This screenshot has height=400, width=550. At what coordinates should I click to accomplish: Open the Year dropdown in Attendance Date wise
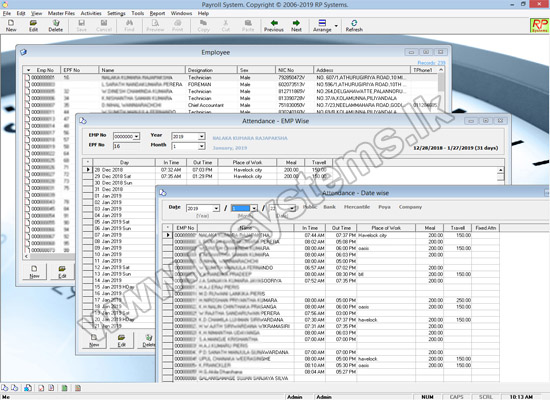tap(216, 208)
